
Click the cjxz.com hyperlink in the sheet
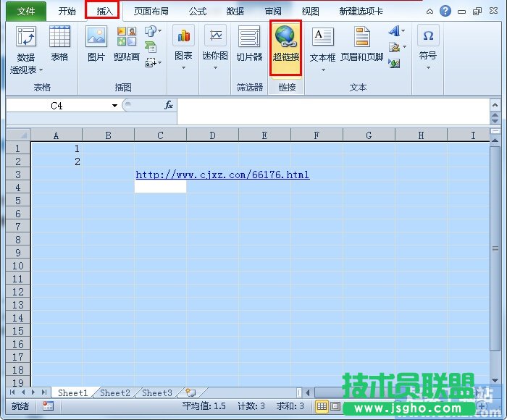[x=222, y=175]
